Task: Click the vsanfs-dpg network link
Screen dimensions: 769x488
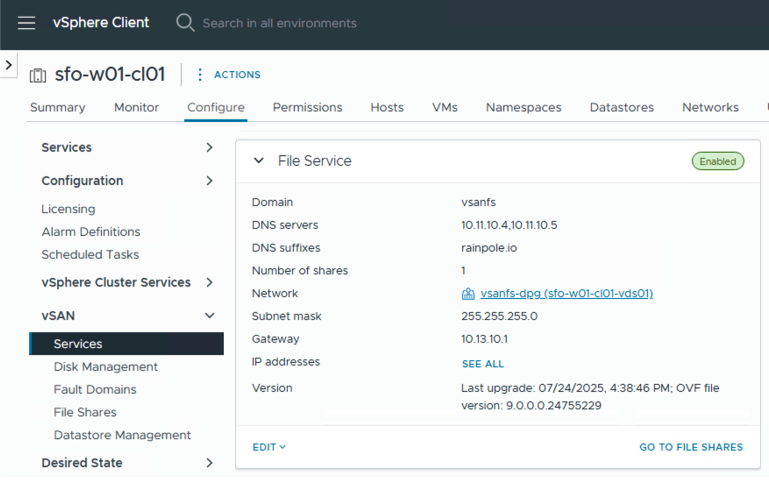Action: tap(566, 294)
